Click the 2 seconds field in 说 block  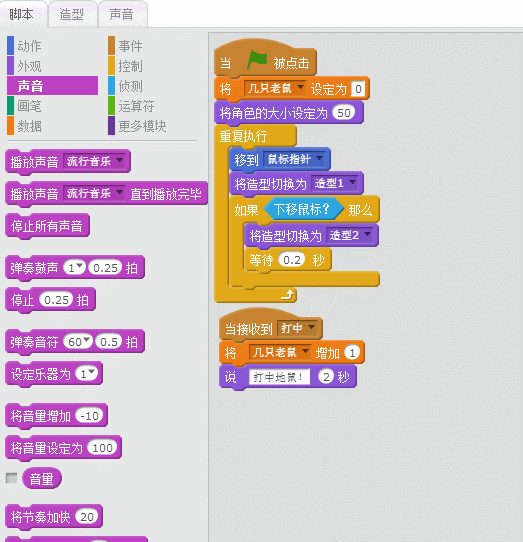coord(326,376)
